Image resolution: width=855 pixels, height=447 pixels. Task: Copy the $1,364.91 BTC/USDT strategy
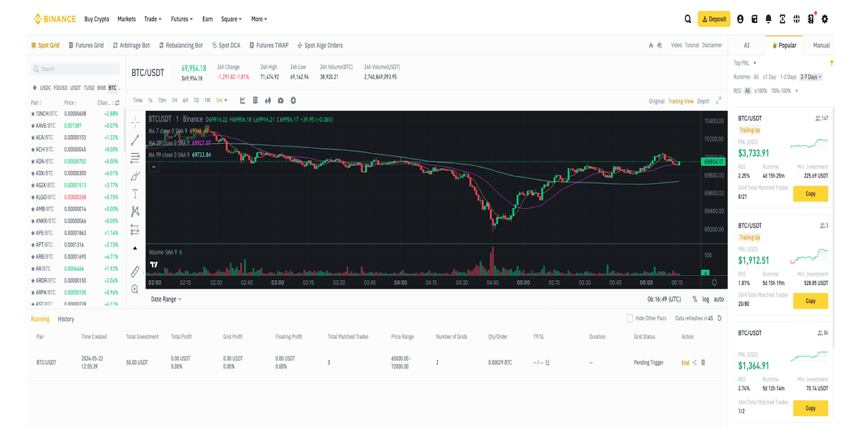pyautogui.click(x=810, y=408)
